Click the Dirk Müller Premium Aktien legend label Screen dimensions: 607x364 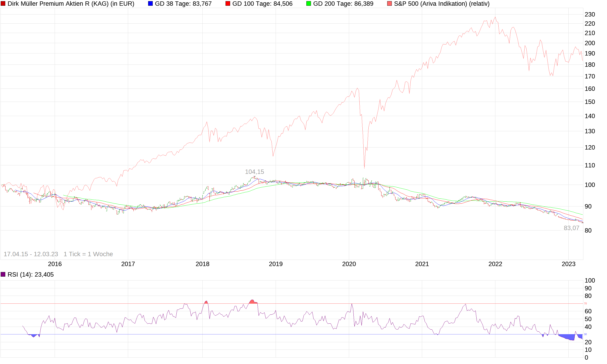[71, 4]
